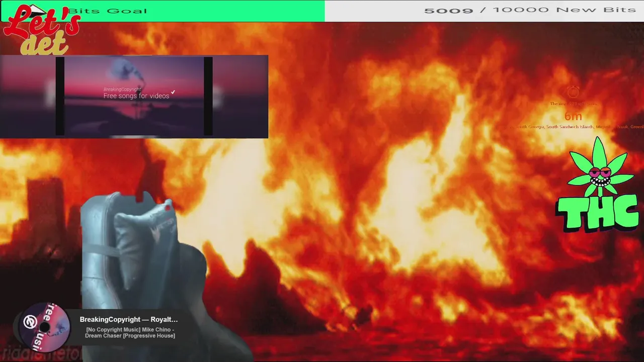Click the 'BreakingCopyright — Royalt...' track title
This screenshot has height=362, width=644.
(129, 319)
